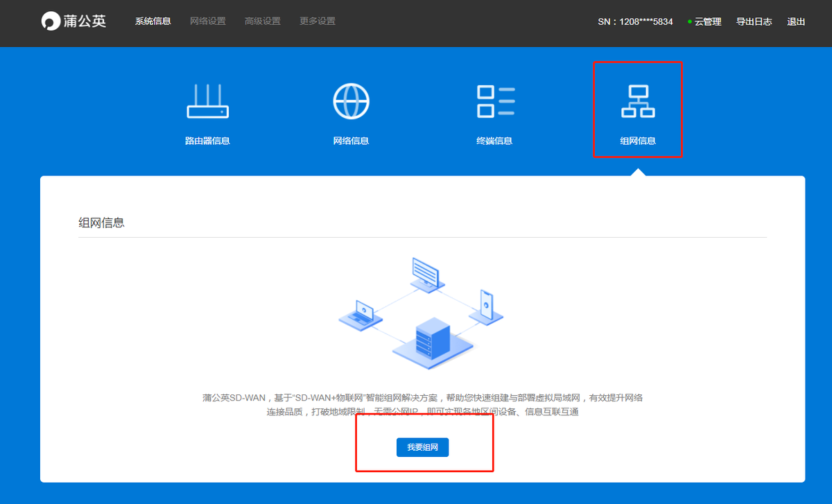Image resolution: width=832 pixels, height=504 pixels.
Task: Open the 网络信息 globe icon
Action: pyautogui.click(x=351, y=101)
